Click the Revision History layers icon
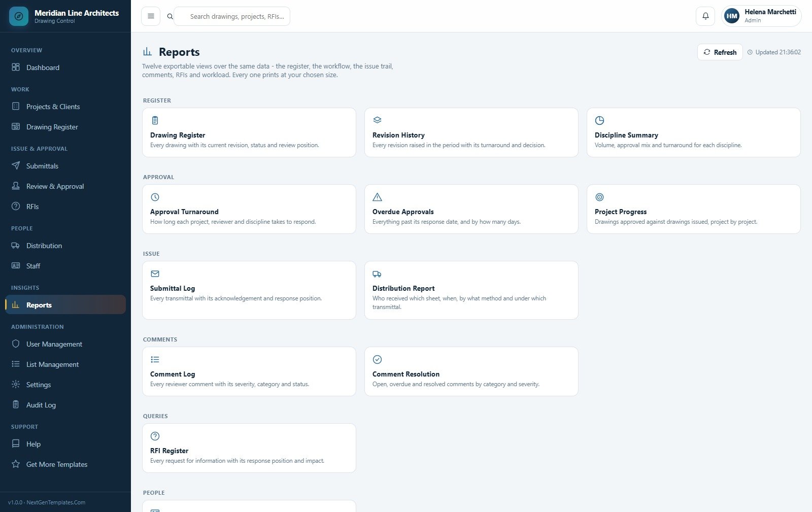The width and height of the screenshot is (812, 512). (377, 120)
